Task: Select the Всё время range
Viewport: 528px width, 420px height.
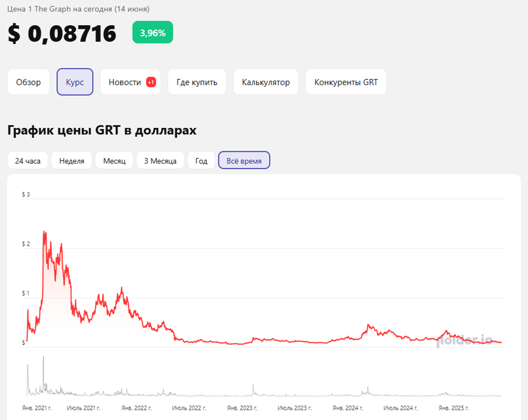Action: point(244,160)
